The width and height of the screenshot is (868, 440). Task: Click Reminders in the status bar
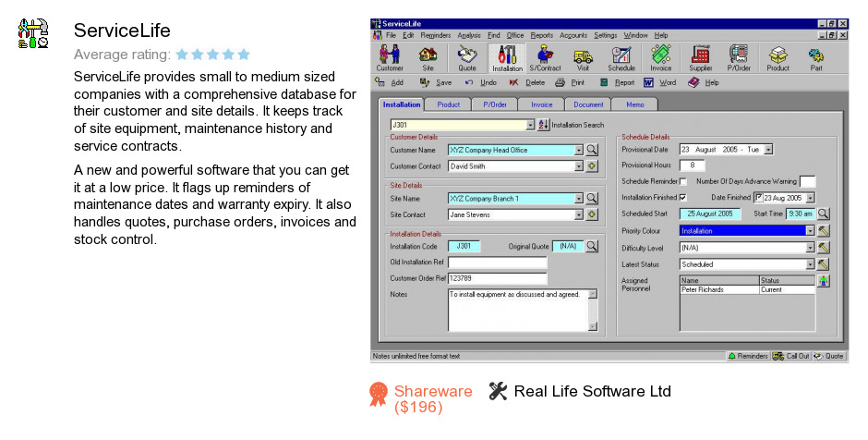pos(748,356)
